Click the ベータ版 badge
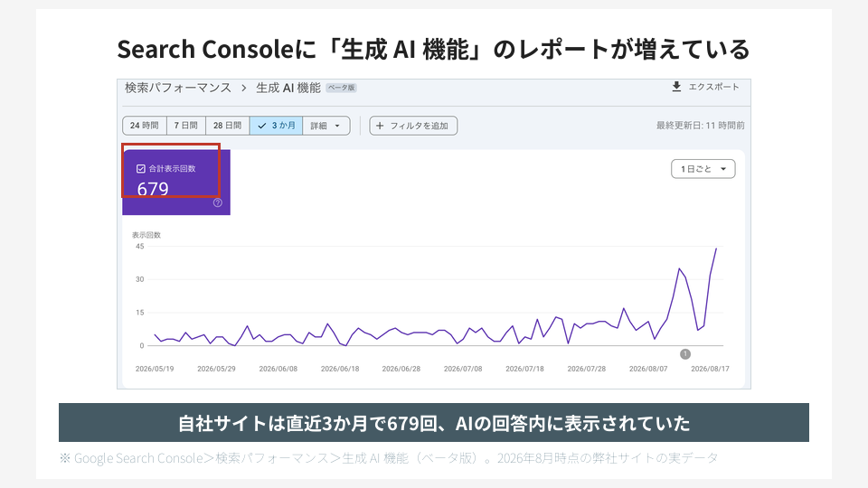 (x=341, y=88)
